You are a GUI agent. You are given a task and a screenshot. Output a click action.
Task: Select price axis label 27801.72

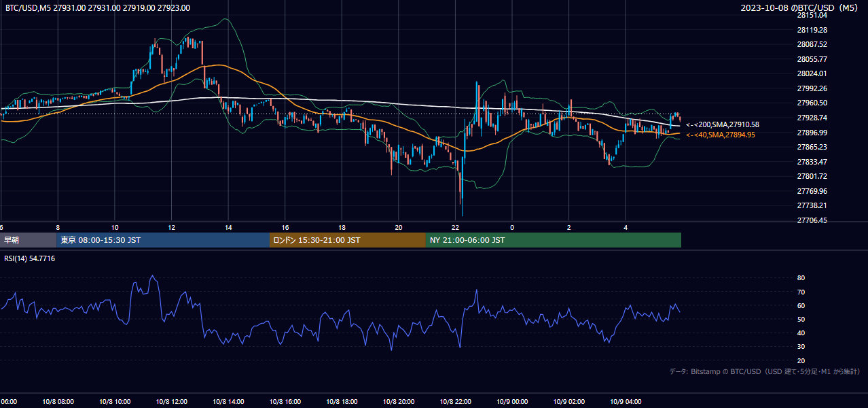pyautogui.click(x=812, y=176)
